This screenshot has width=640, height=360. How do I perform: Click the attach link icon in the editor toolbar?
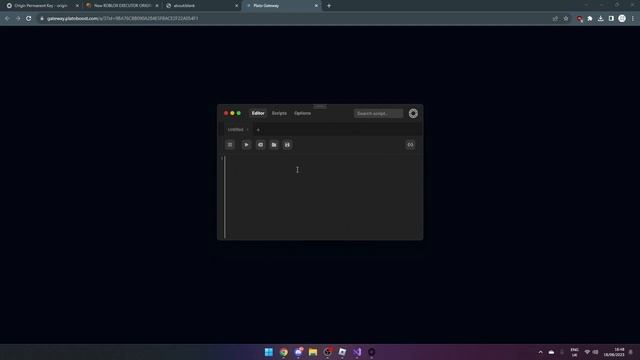click(x=410, y=144)
